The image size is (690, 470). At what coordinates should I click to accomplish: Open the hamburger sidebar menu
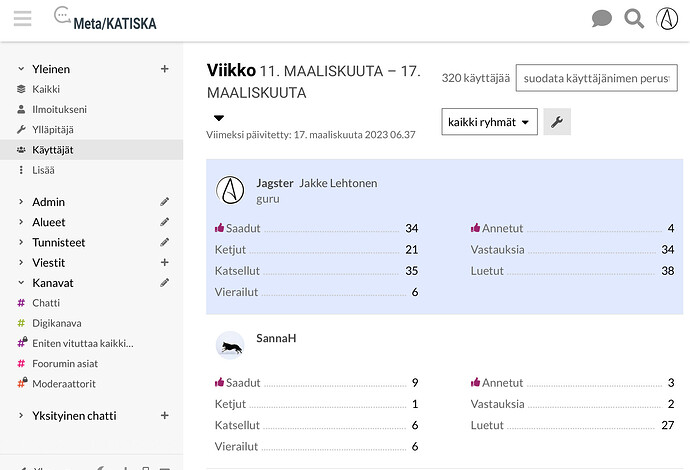22,18
